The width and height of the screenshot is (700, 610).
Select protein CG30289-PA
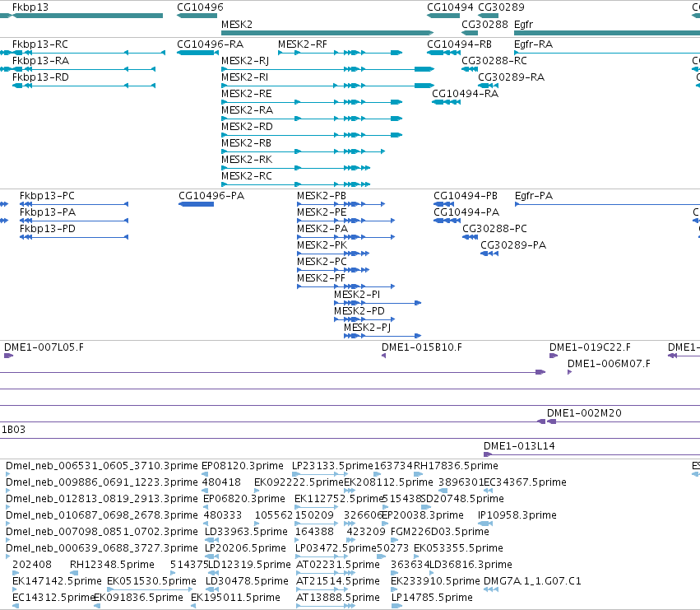coord(513,245)
